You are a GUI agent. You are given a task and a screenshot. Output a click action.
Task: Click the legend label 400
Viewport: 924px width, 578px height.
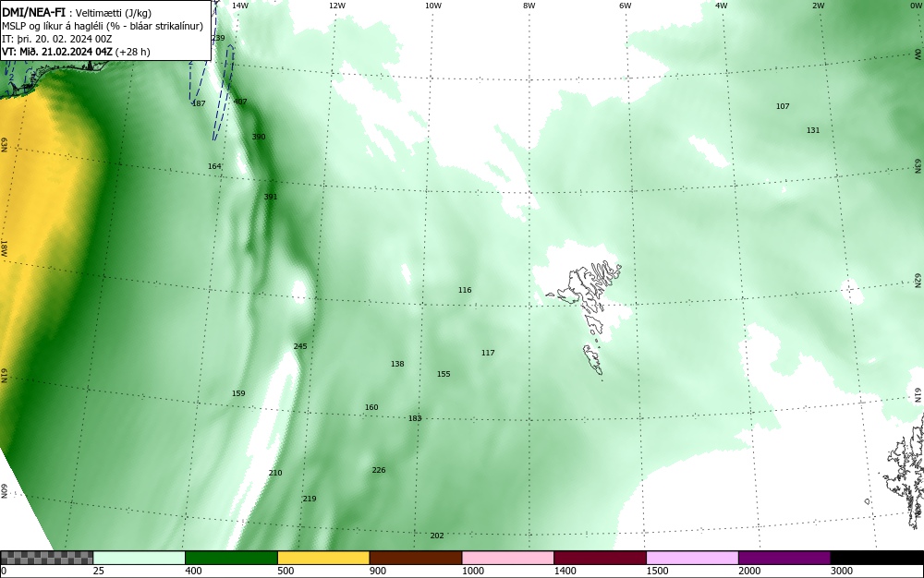(x=193, y=571)
